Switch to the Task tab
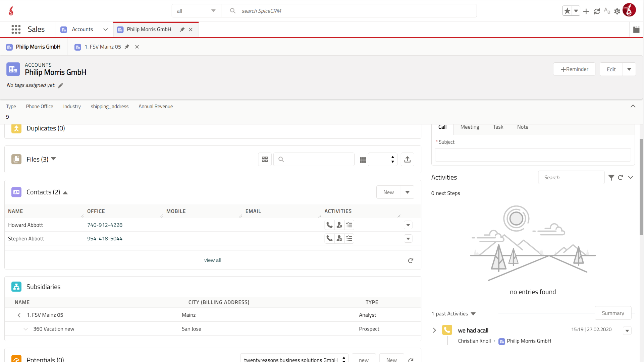Image resolution: width=644 pixels, height=362 pixels. click(498, 127)
